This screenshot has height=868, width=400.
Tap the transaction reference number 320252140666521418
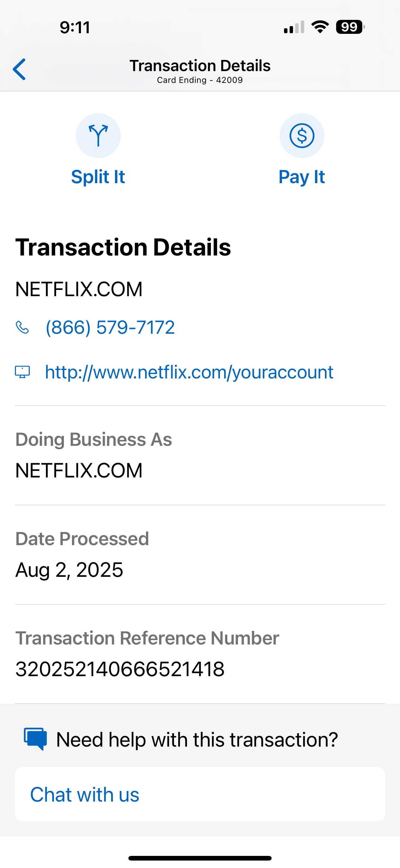tap(120, 669)
